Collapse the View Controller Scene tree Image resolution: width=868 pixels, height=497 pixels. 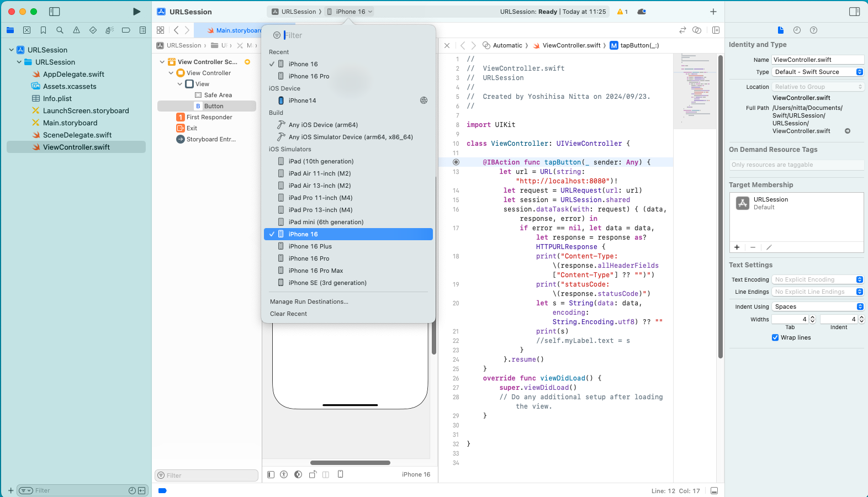coord(162,62)
